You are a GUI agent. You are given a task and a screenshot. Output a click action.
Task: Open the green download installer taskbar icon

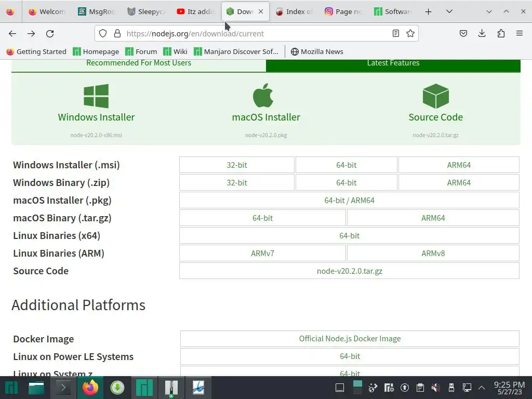click(x=117, y=388)
